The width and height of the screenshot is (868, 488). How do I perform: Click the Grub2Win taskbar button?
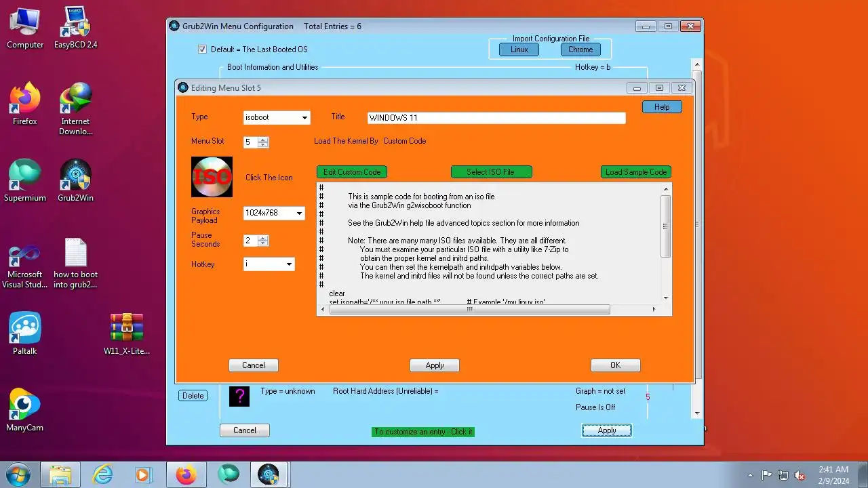click(269, 474)
